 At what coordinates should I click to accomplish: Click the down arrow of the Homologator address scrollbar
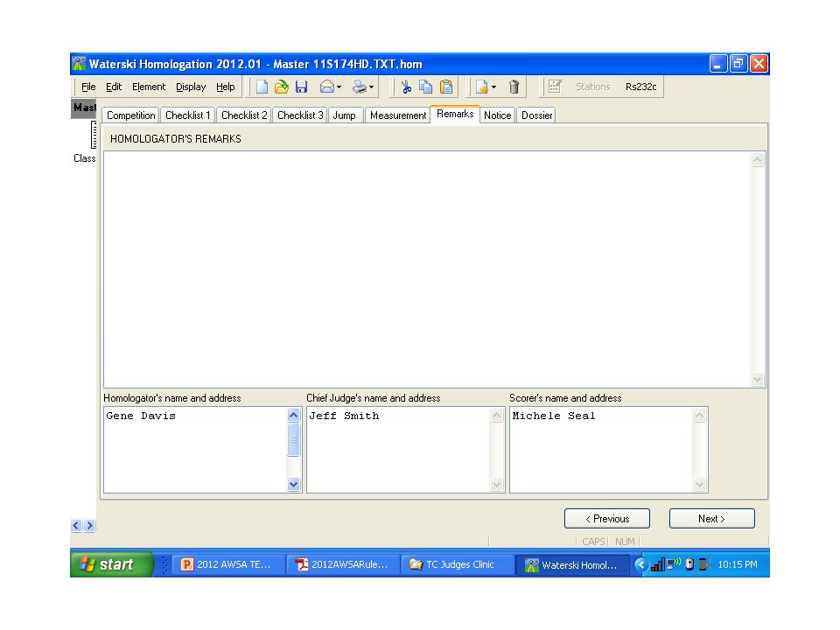pos(294,484)
